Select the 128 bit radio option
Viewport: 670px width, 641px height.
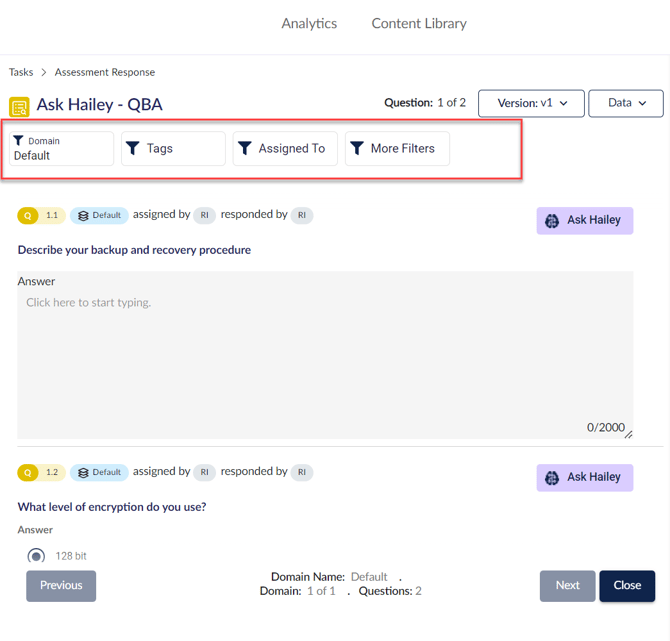(36, 556)
